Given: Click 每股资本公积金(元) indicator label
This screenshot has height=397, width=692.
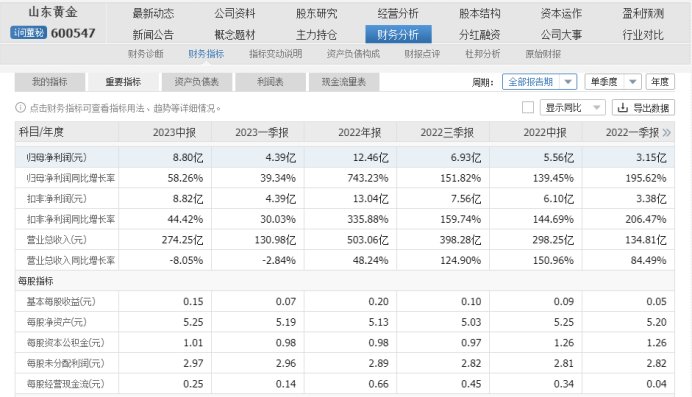Looking at the screenshot, I should [65, 343].
